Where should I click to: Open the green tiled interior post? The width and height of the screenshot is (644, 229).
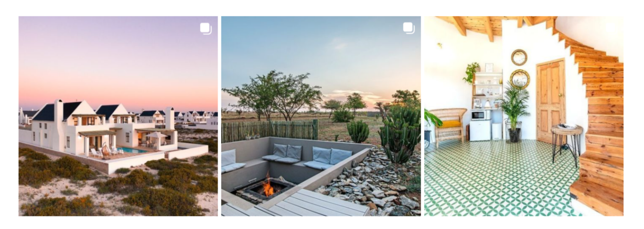(524, 116)
